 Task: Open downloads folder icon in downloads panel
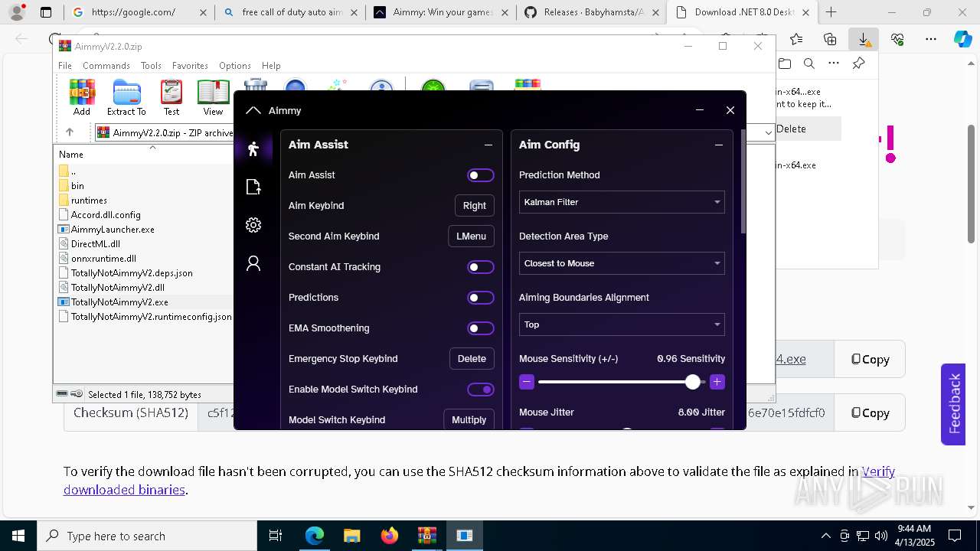click(x=785, y=64)
